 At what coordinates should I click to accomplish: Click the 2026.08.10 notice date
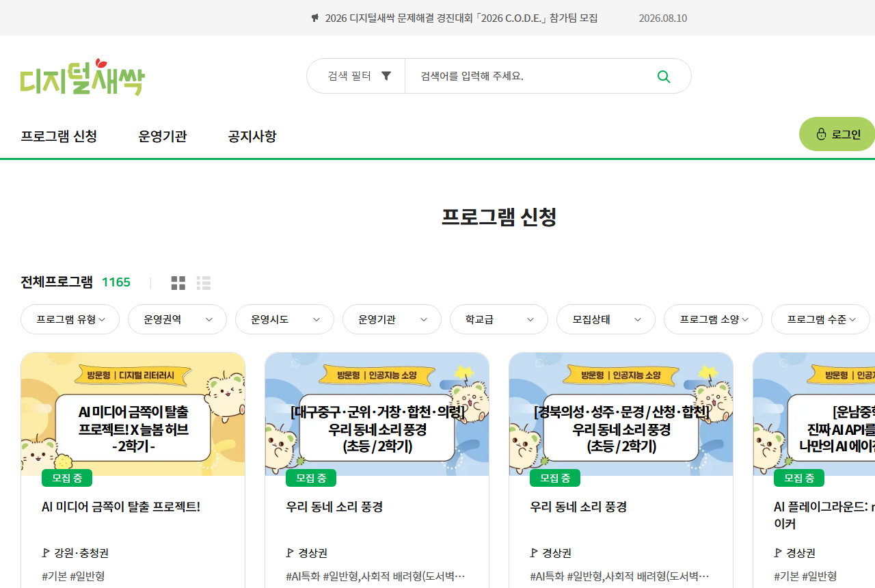pyautogui.click(x=663, y=18)
